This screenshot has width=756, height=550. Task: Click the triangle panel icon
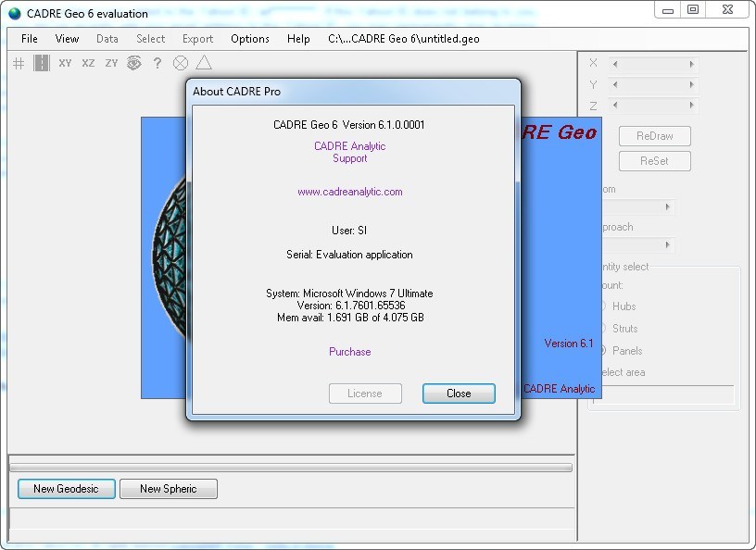coord(203,63)
